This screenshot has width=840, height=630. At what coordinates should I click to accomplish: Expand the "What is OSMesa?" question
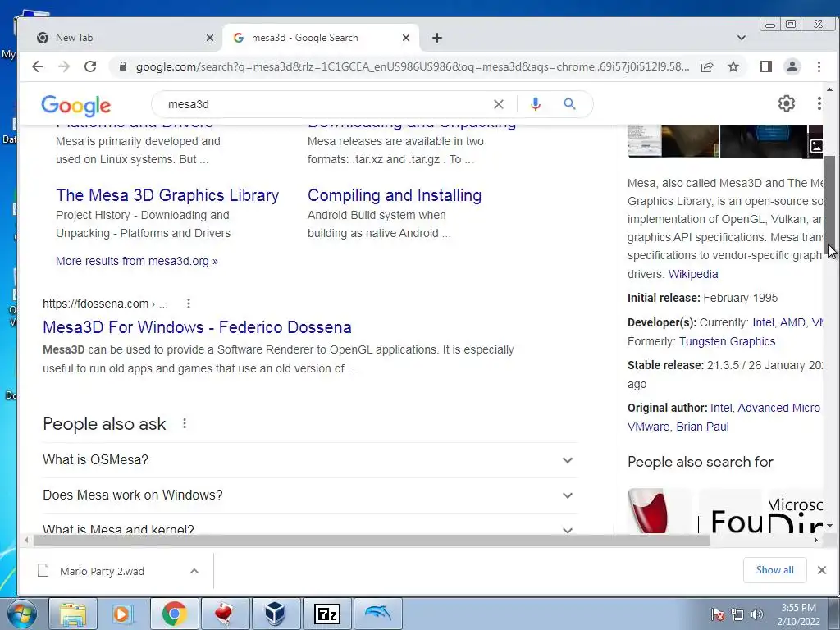(x=309, y=460)
